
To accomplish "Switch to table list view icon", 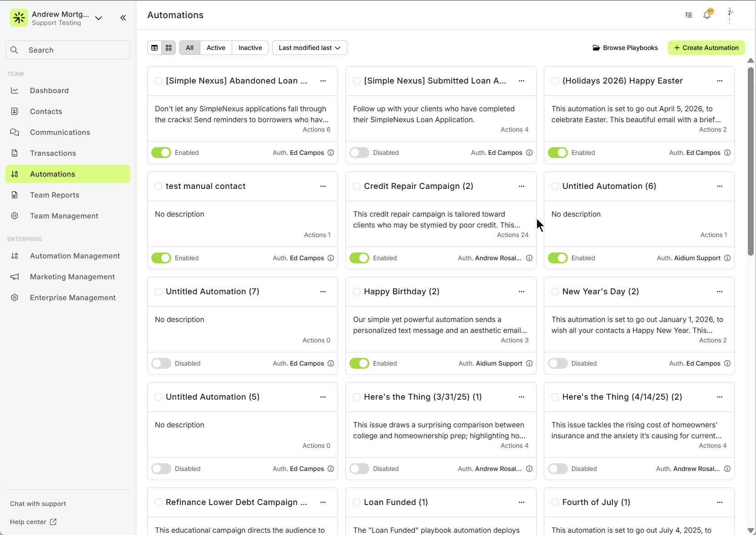I will click(154, 48).
